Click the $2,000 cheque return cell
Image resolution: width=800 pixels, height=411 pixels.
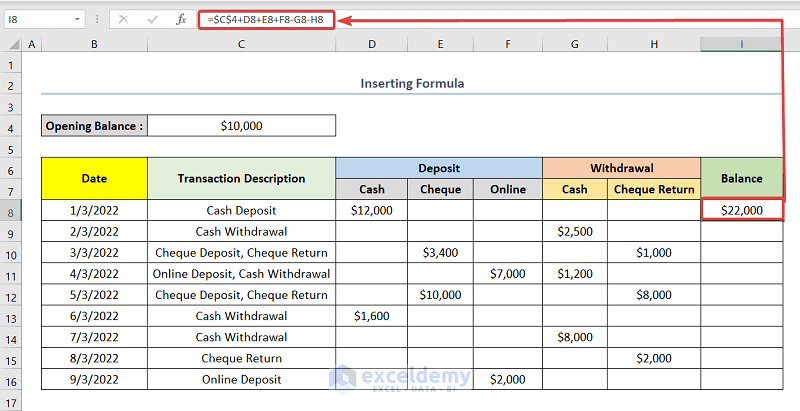click(654, 358)
